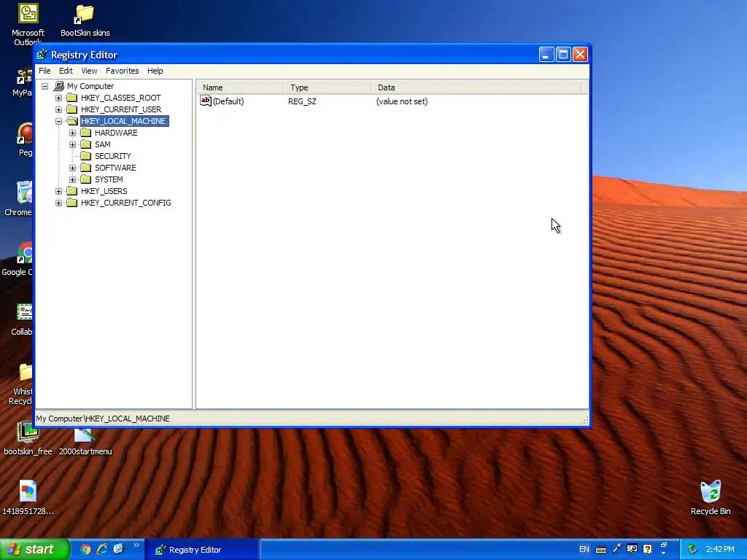Click the language bar keyboard icon
Screen dimensions: 747x560
point(601,550)
